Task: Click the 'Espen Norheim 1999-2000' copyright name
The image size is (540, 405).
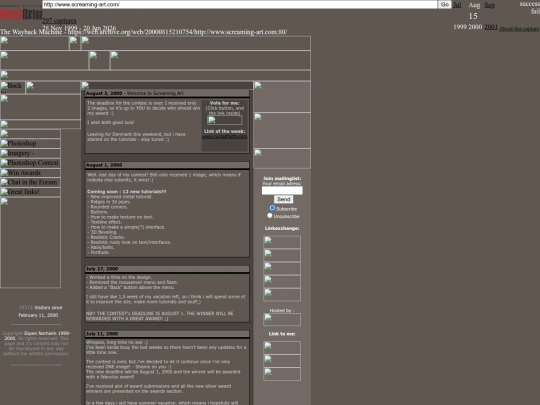Action: coord(37,336)
